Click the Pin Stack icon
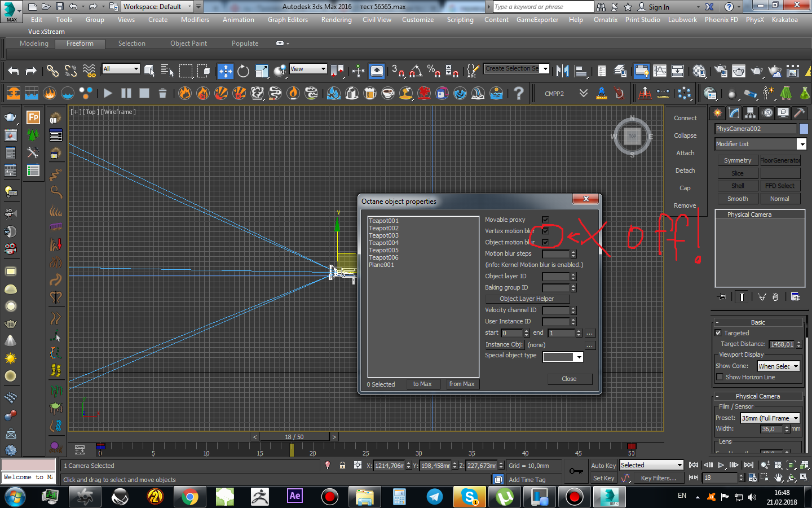The image size is (812, 508). point(721,296)
